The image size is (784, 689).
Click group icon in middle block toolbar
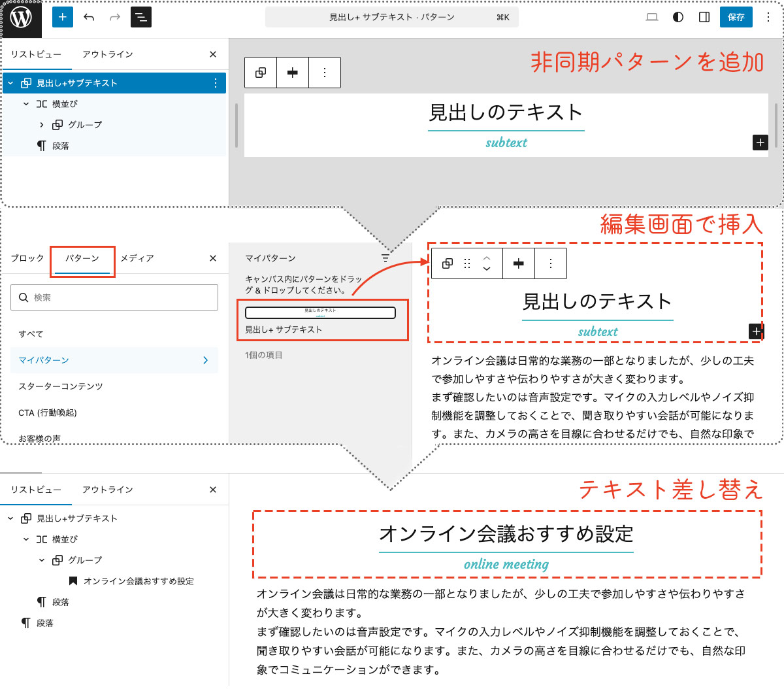[x=448, y=263]
